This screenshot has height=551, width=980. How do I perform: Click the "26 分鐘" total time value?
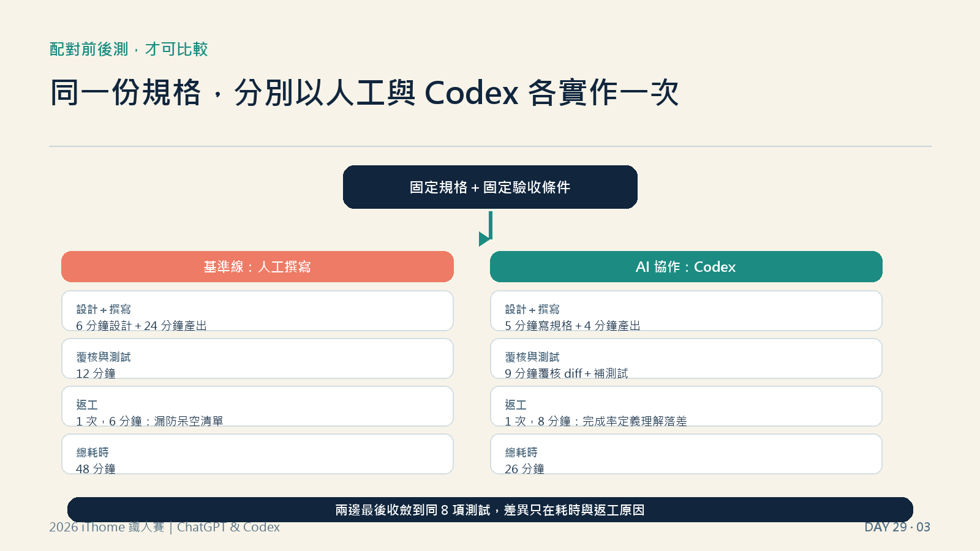524,469
